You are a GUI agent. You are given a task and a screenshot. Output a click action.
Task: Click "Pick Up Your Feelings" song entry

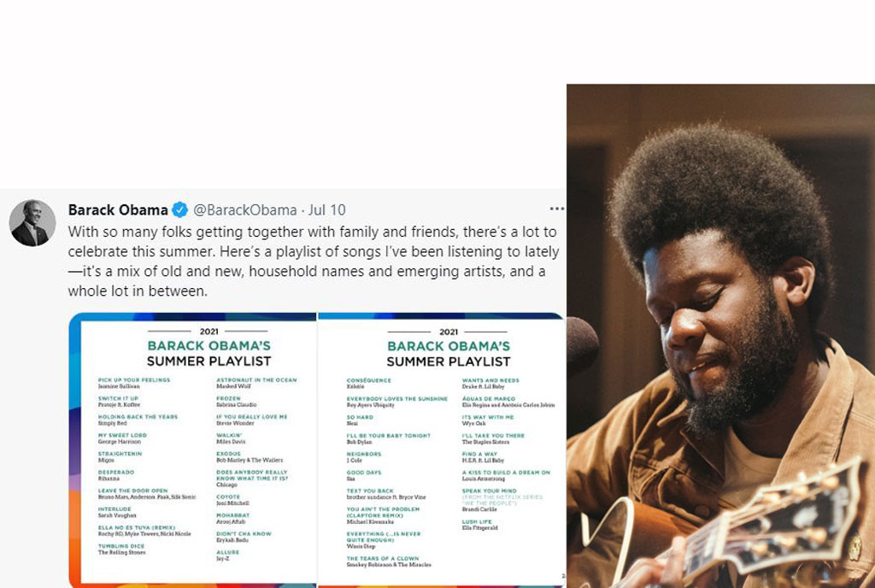pyautogui.click(x=134, y=383)
